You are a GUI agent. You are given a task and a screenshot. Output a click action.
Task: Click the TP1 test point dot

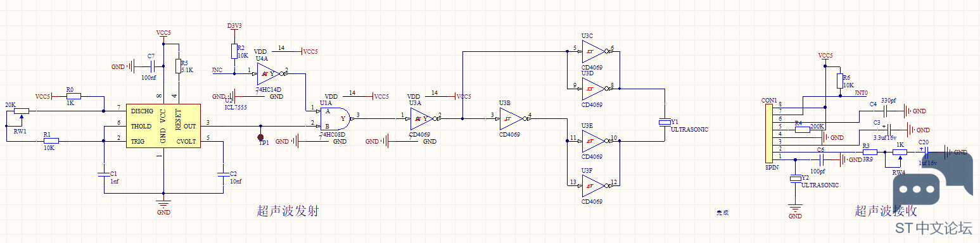tap(260, 137)
